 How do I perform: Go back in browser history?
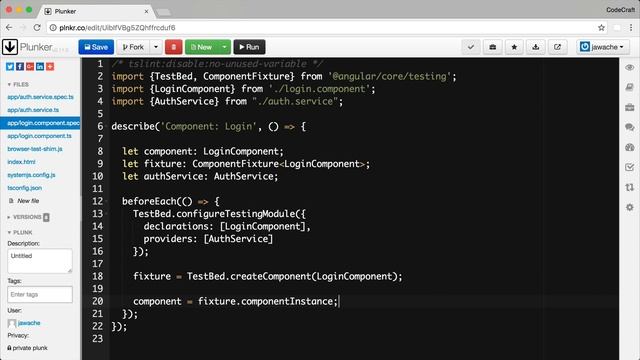click(9, 27)
